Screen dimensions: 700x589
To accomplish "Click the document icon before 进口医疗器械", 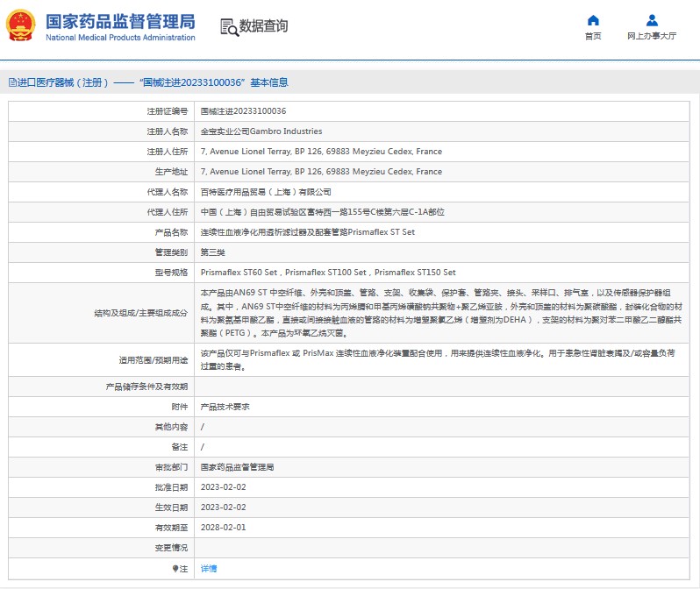I will pyautogui.click(x=12, y=83).
